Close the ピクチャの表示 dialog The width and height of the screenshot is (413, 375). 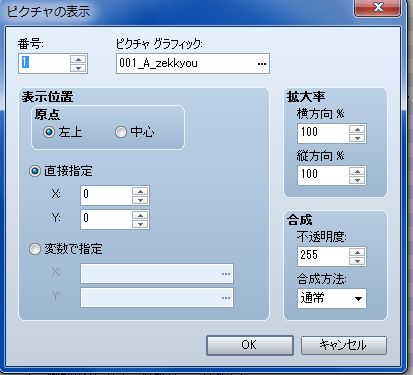point(377,7)
